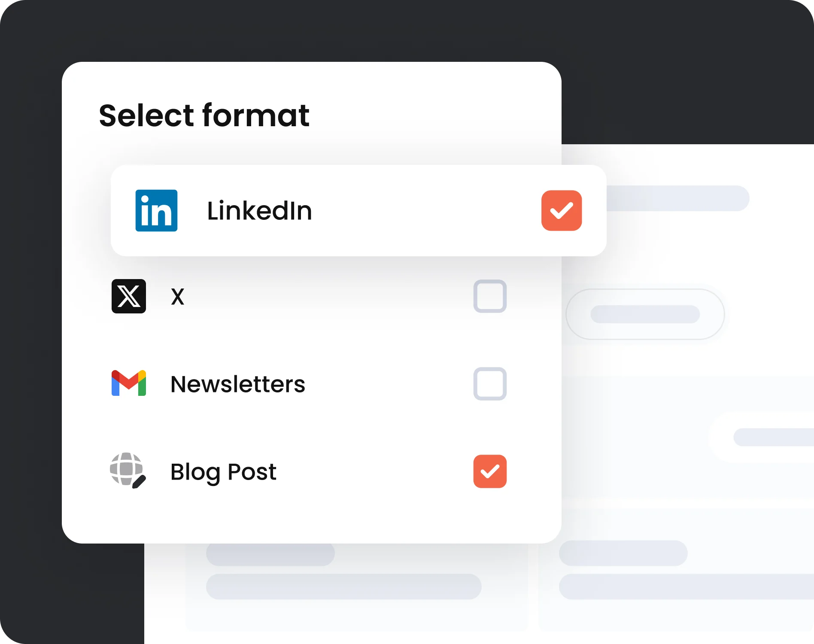Click the Gmail envelope icon
This screenshot has width=814, height=644.
tap(129, 383)
